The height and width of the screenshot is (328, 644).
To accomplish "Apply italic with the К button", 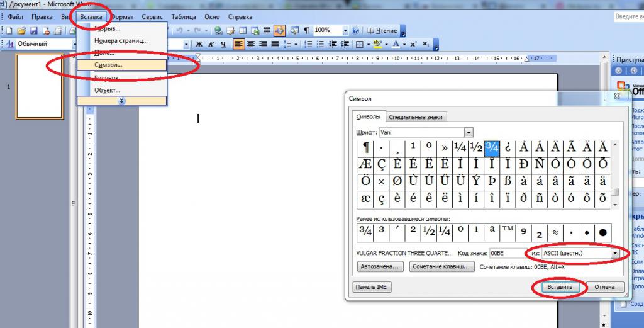I will 211,44.
